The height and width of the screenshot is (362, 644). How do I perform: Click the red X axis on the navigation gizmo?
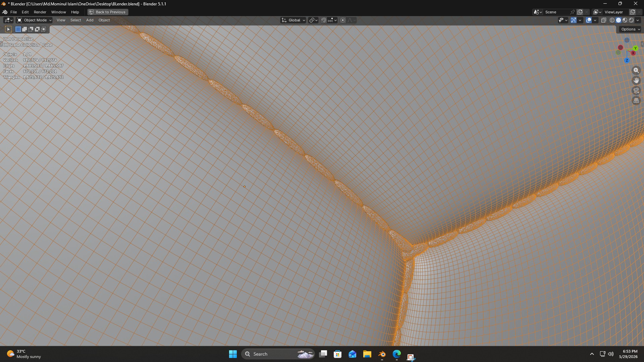(633, 53)
